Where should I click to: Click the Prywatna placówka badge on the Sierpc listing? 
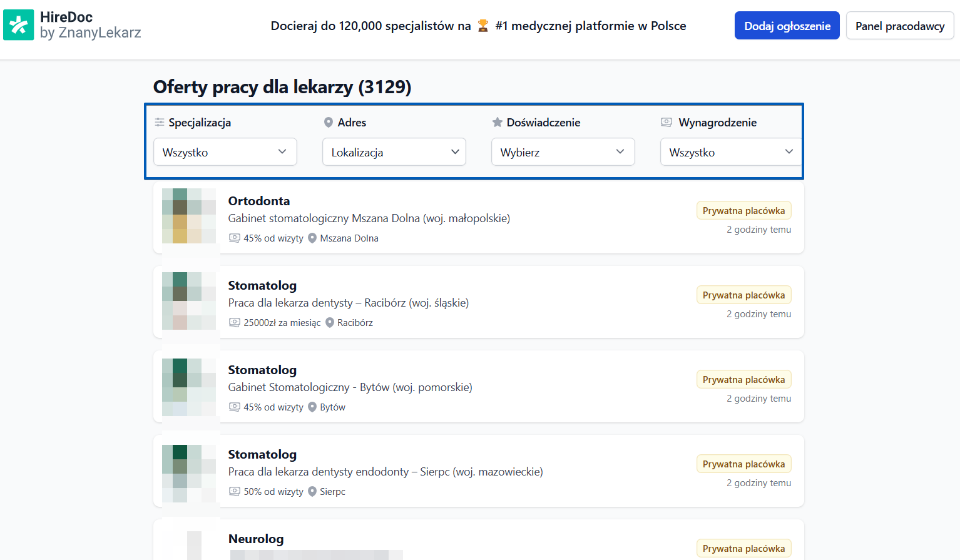(x=743, y=464)
